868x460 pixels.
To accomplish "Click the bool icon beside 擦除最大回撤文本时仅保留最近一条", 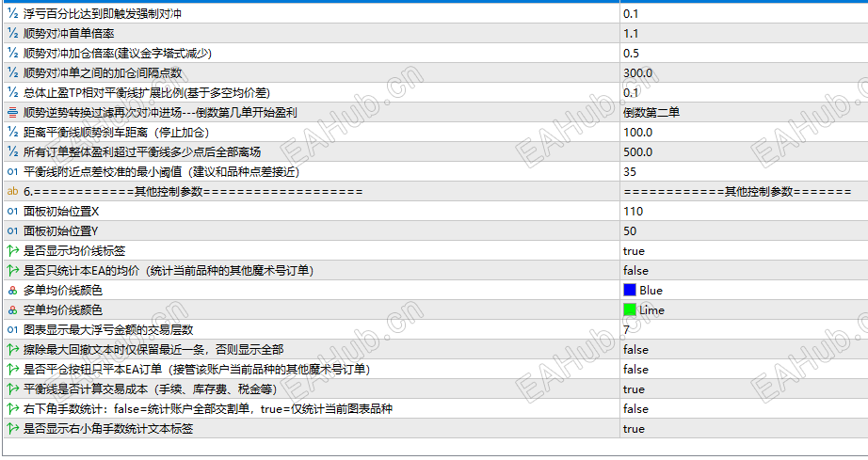I will point(13,350).
